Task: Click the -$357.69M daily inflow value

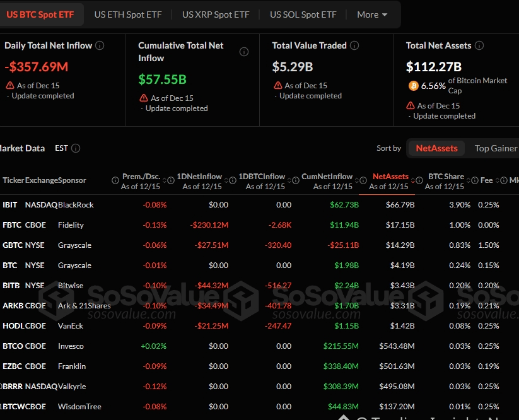Action: tap(37, 67)
